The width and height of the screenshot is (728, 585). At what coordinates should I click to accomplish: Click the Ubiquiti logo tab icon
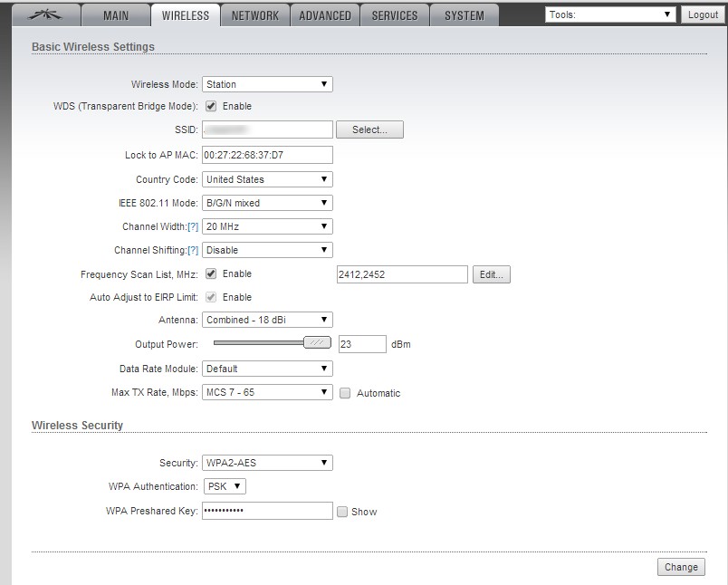tap(40, 15)
